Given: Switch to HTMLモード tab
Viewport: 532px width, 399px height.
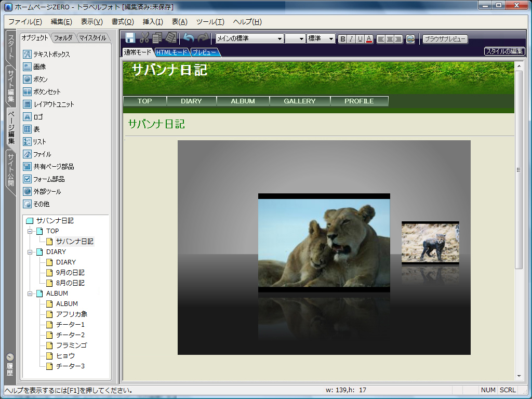Looking at the screenshot, I should (x=171, y=52).
